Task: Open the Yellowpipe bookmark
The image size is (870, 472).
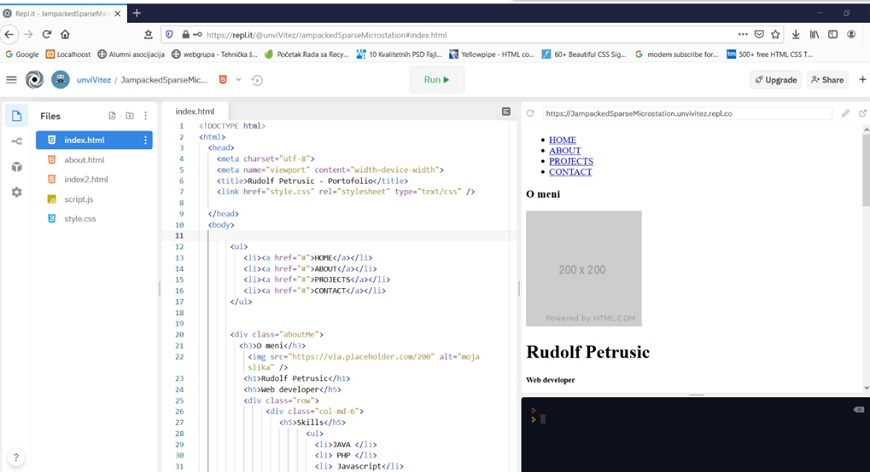Action: click(492, 54)
